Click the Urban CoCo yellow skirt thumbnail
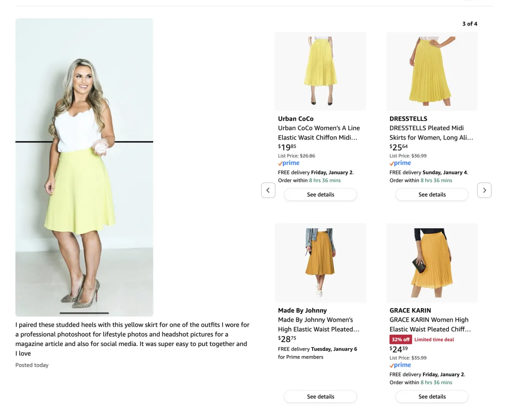The height and width of the screenshot is (420, 505). pyautogui.click(x=320, y=71)
